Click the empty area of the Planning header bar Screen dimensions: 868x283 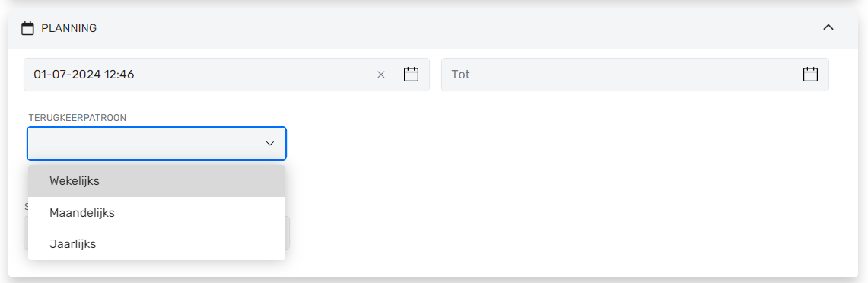459,28
